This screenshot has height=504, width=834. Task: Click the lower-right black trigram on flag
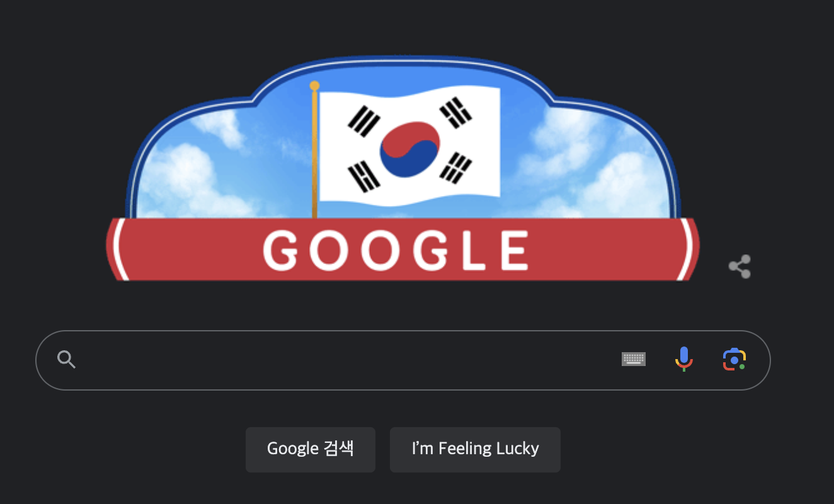pos(456,167)
